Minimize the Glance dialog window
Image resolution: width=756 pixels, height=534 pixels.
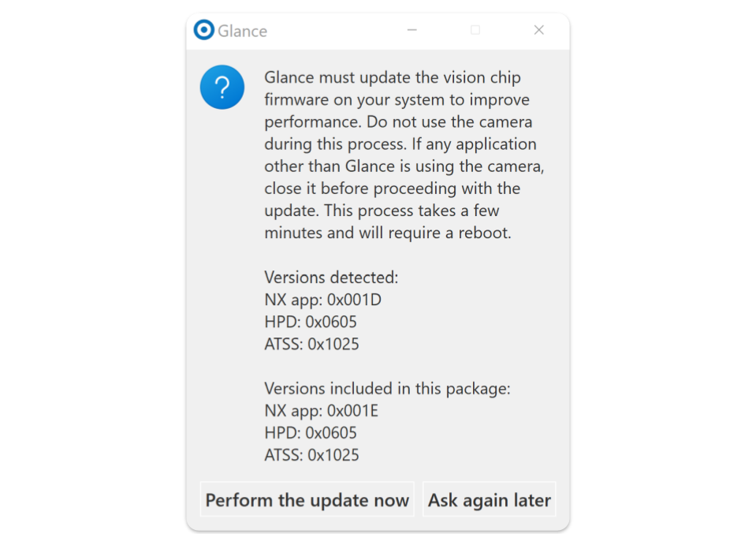tap(412, 30)
